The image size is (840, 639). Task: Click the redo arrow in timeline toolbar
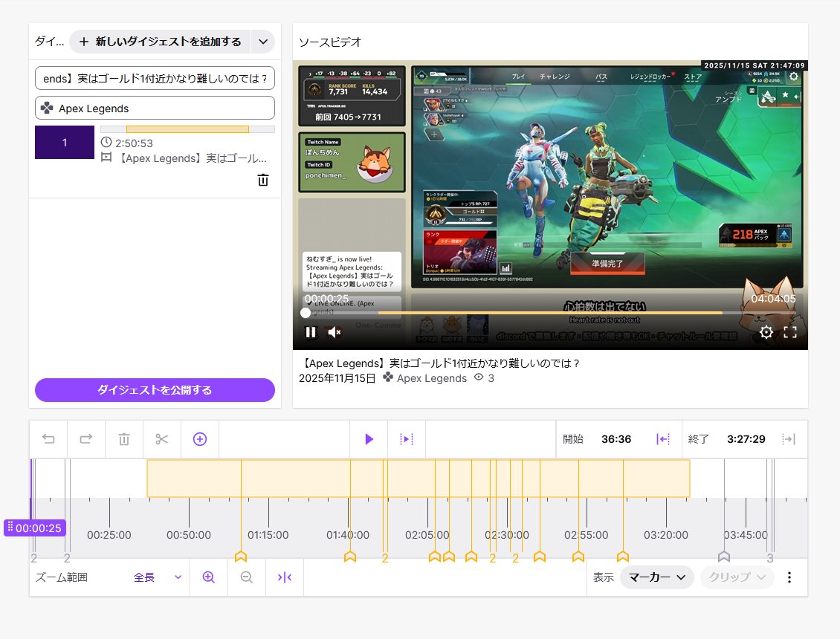86,439
